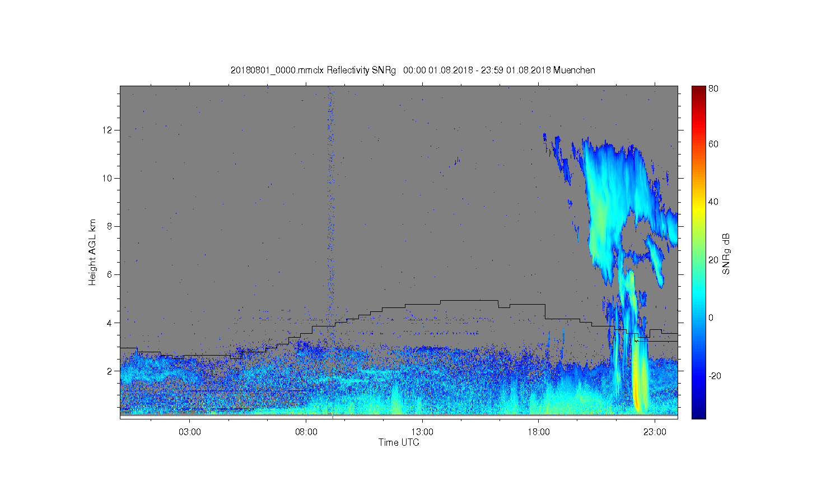Pick the colorbar tick value 0
Screen dimensions: 840x504
point(711,318)
